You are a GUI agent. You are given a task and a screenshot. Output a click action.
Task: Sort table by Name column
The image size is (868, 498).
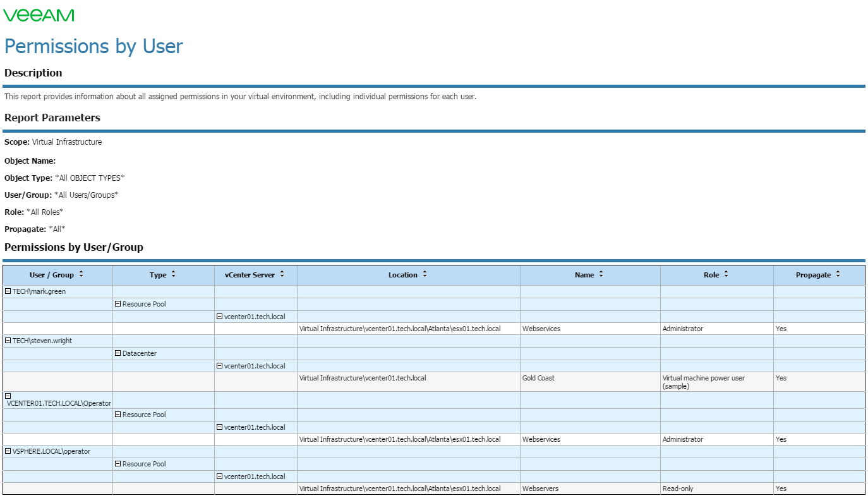tap(601, 274)
